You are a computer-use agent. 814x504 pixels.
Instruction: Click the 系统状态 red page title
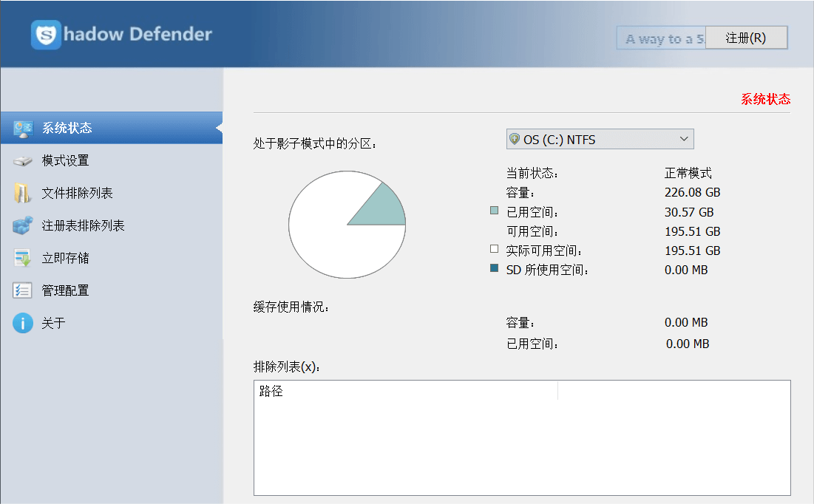click(x=765, y=99)
